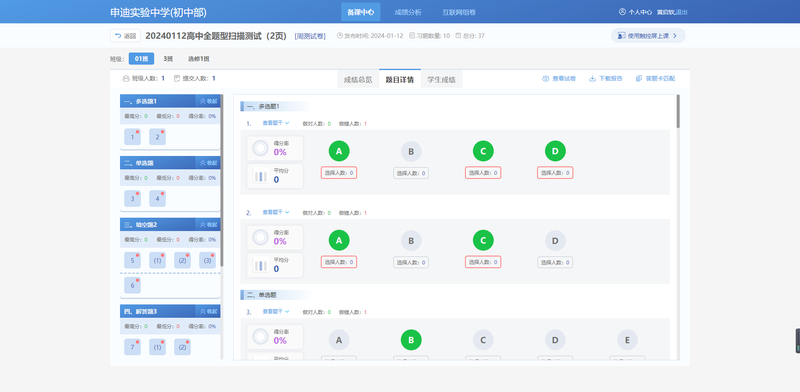This screenshot has height=392, width=800.
Task: Select sub-question tile (2) in 填空题2
Action: coord(182,260)
